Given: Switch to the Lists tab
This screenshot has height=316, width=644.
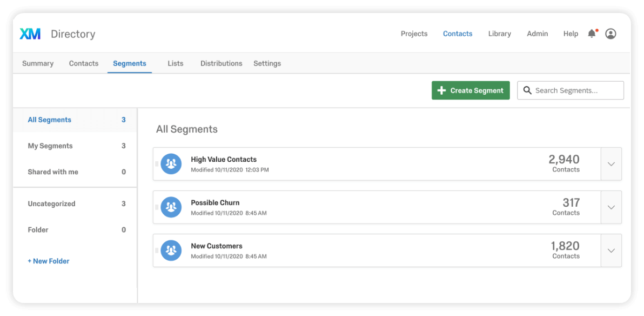Looking at the screenshot, I should pyautogui.click(x=176, y=63).
